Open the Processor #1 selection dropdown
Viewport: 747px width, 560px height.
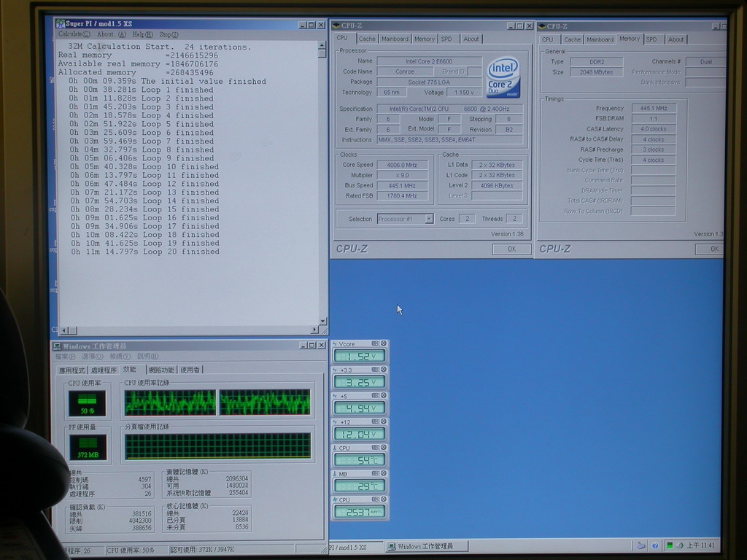click(x=429, y=219)
